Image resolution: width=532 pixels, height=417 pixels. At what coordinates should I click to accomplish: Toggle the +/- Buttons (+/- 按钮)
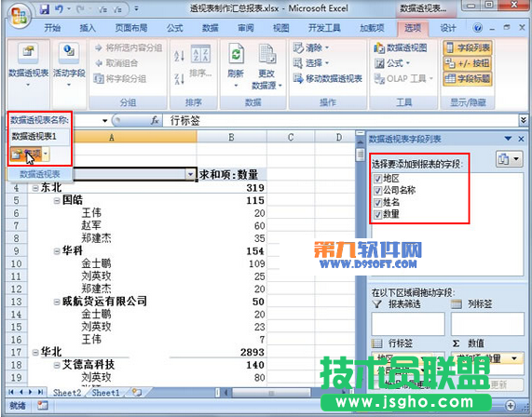(468, 63)
